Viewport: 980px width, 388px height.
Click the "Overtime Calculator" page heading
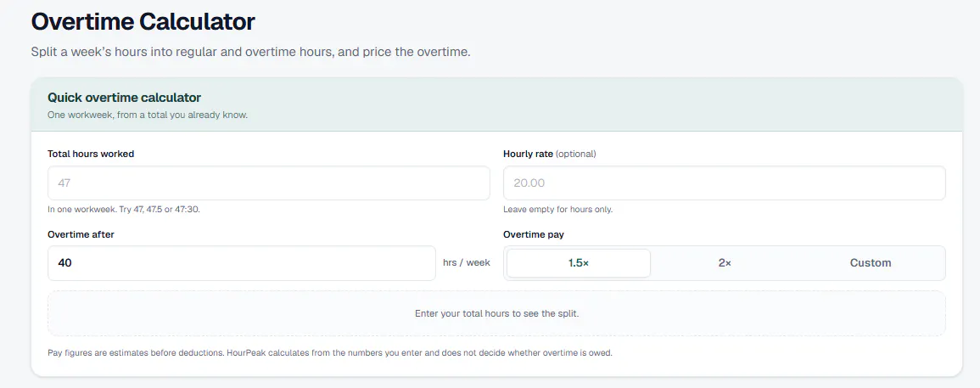click(143, 22)
